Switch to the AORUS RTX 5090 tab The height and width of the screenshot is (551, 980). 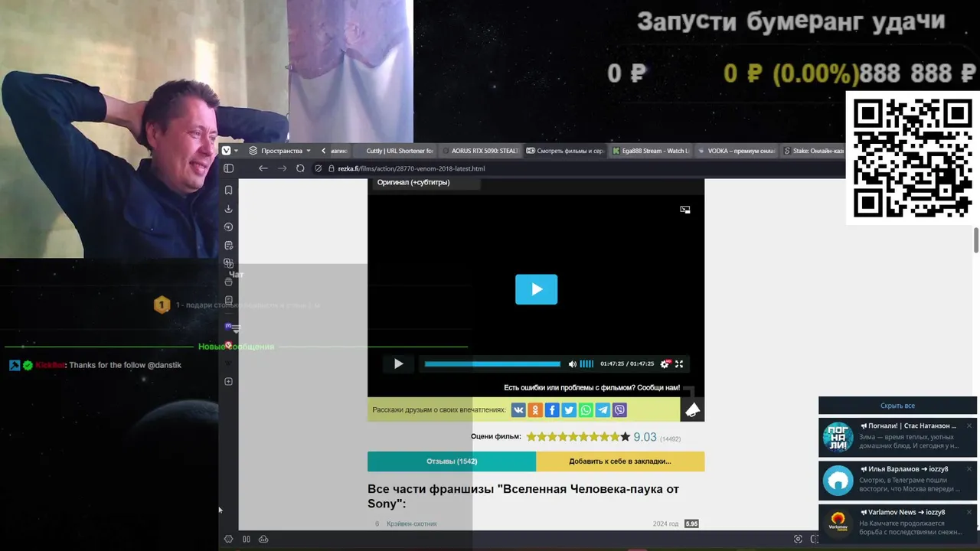point(479,151)
